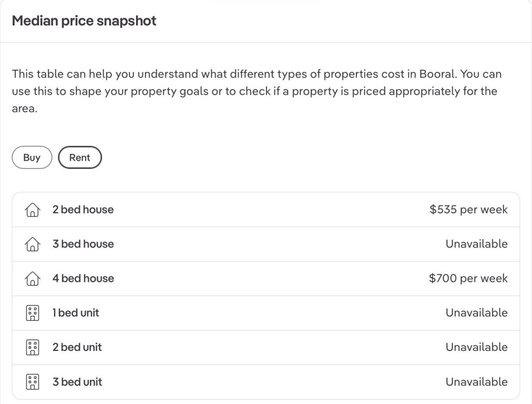The width and height of the screenshot is (532, 404).
Task: Click Unavailable in the 3 bed house row
Action: point(477,244)
